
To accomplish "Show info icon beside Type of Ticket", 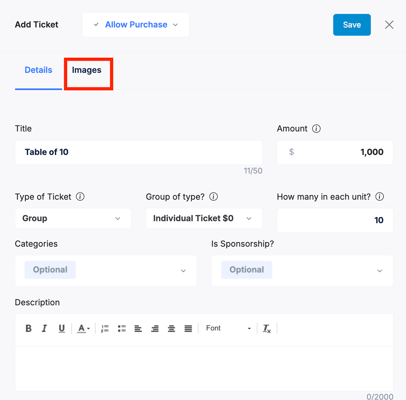I will click(x=80, y=197).
